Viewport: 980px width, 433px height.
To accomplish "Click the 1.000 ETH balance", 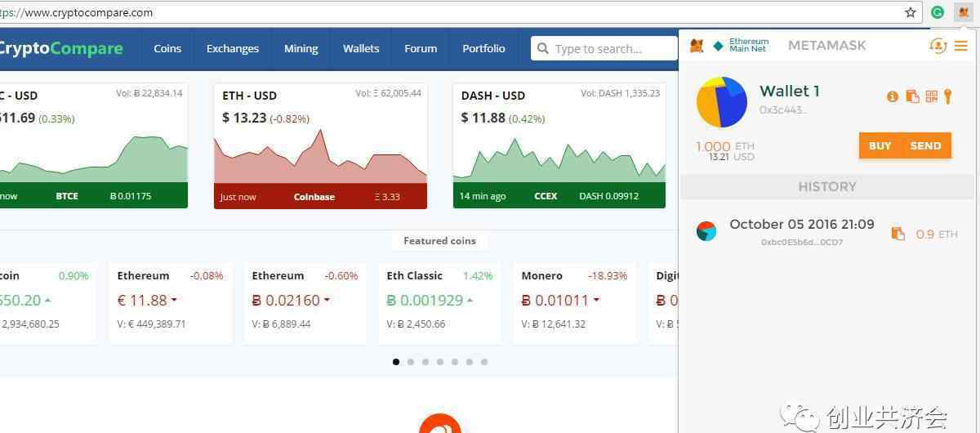I will pos(725,146).
